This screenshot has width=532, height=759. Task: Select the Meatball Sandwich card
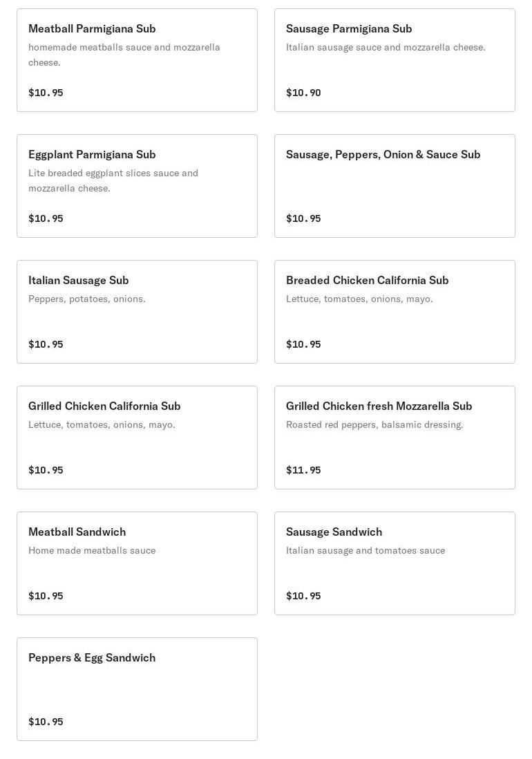coord(137,563)
